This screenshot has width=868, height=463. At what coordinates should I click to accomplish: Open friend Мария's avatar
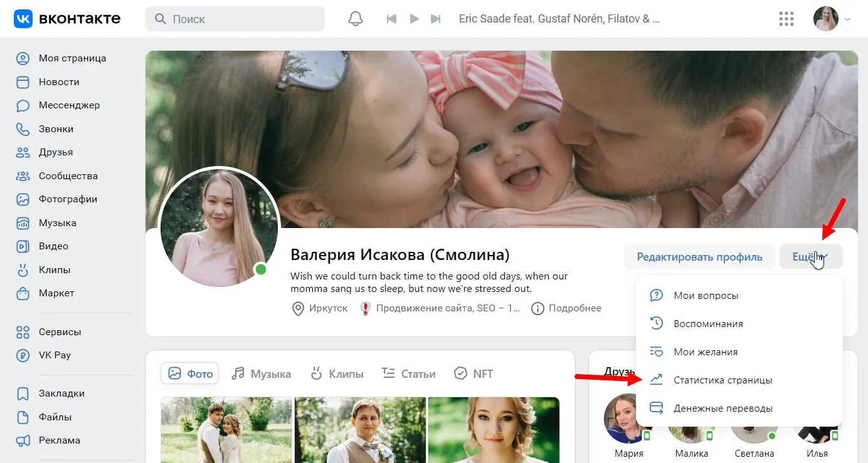coord(628,419)
